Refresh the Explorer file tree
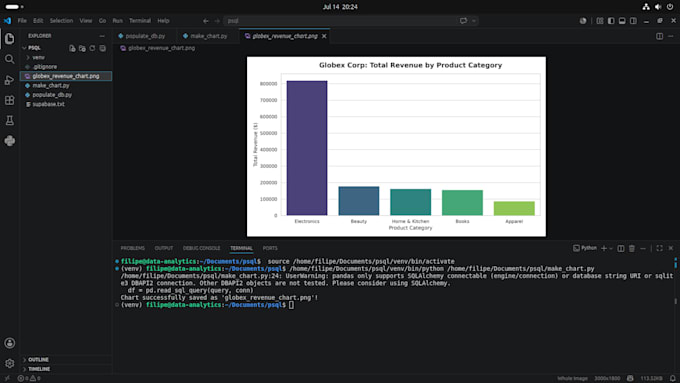Image resolution: width=680 pixels, height=383 pixels. (x=92, y=48)
